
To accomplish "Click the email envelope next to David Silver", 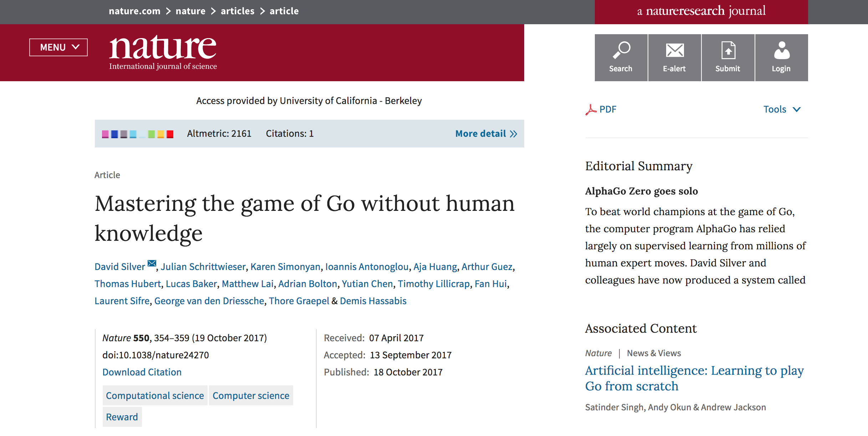I will pos(152,264).
